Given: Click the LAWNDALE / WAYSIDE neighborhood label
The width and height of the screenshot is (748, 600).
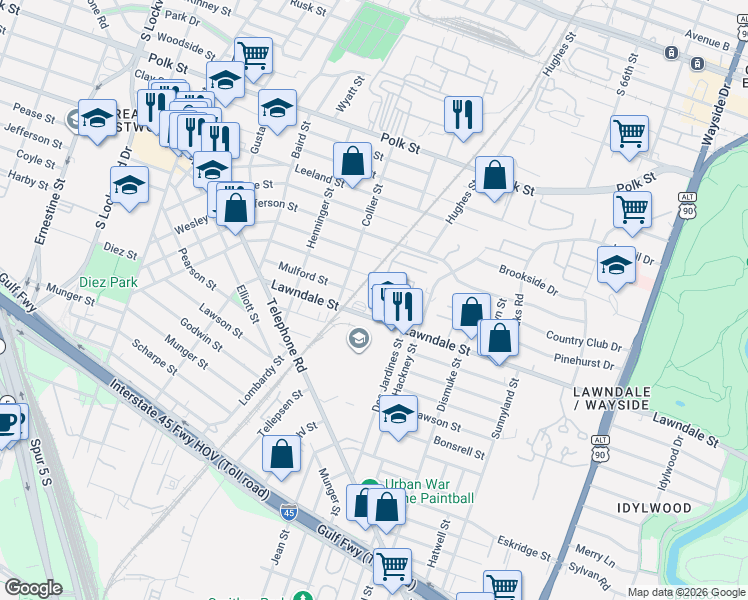Looking at the screenshot, I should click(612, 399).
